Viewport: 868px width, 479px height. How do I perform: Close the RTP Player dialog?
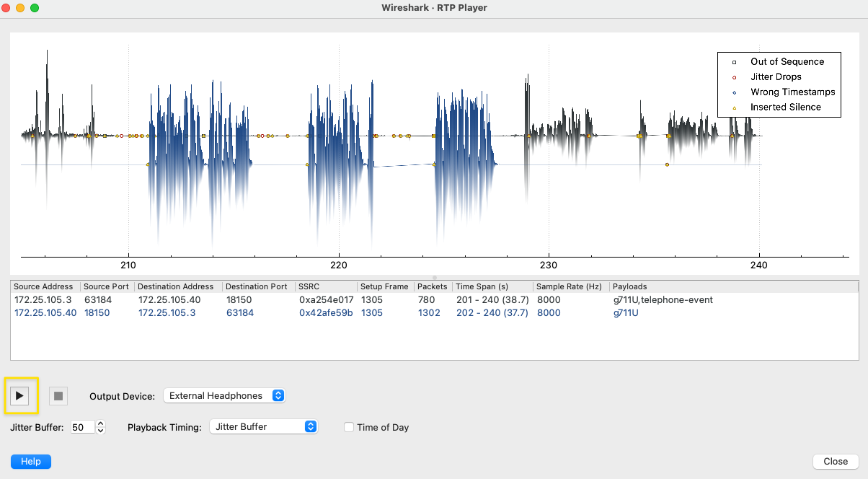(836, 461)
